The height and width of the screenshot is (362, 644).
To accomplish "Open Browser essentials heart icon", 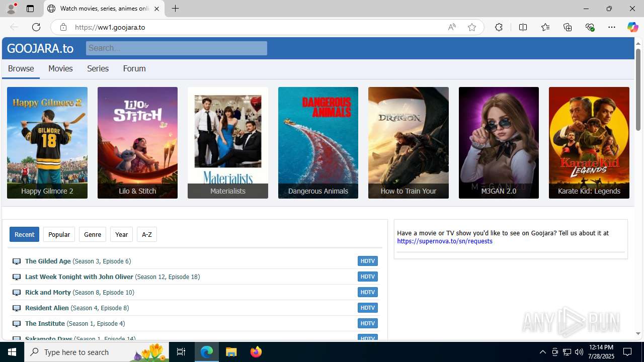I will pyautogui.click(x=590, y=27).
